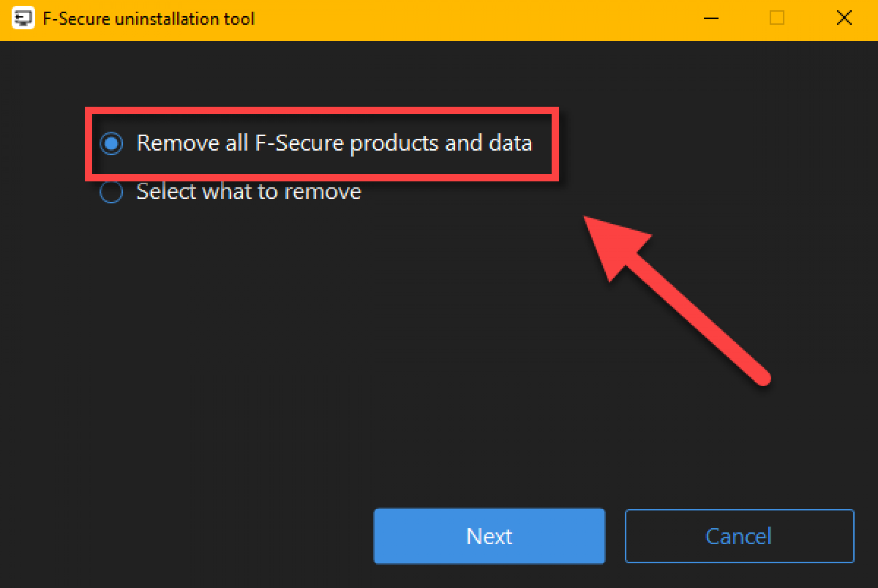The height and width of the screenshot is (588, 878).
Task: Click the word "Cancel" to abort uninstalling
Action: tap(738, 536)
